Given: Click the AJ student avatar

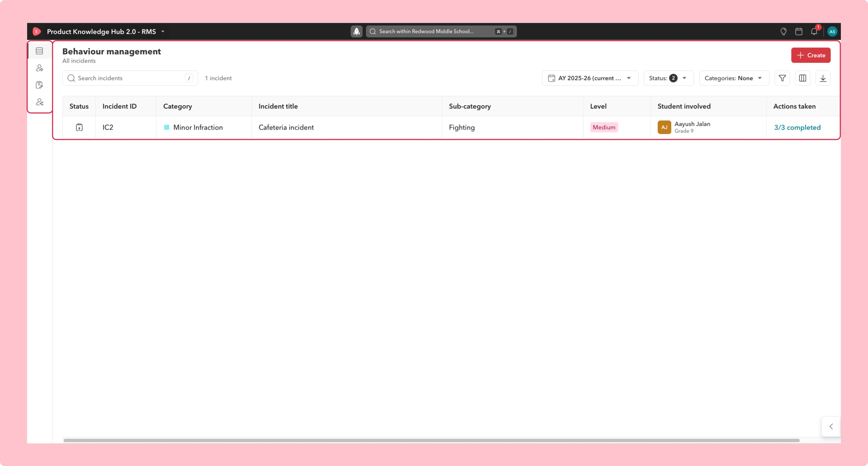Looking at the screenshot, I should coord(664,127).
